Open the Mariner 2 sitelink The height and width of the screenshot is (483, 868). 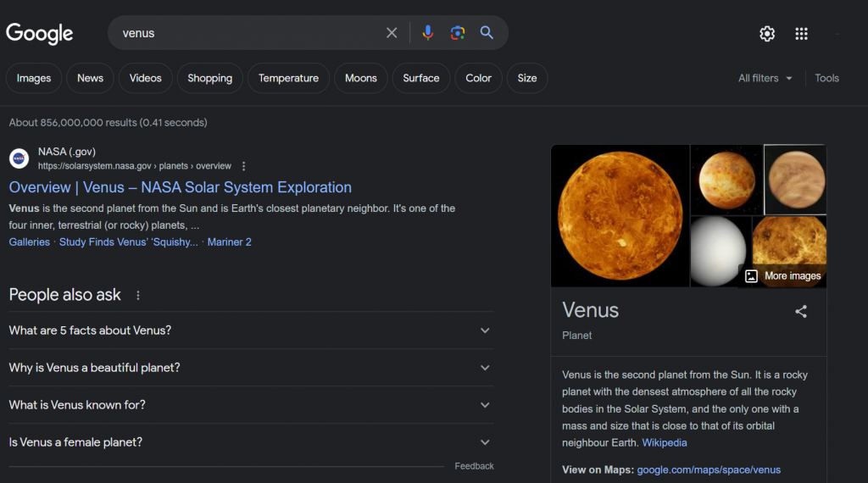click(229, 241)
